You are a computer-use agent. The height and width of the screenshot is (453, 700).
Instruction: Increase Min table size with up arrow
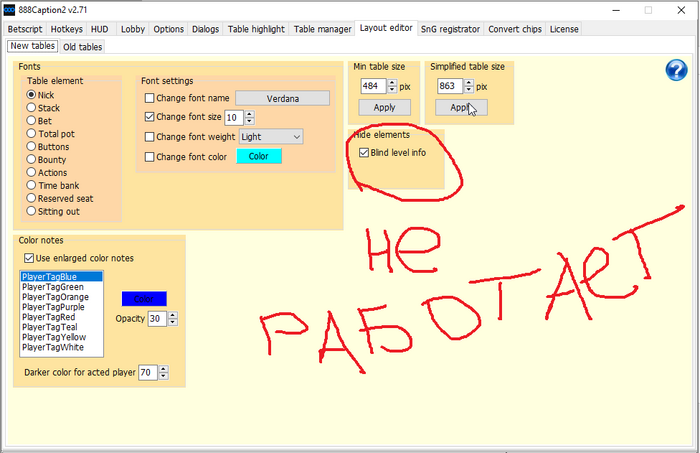point(392,82)
